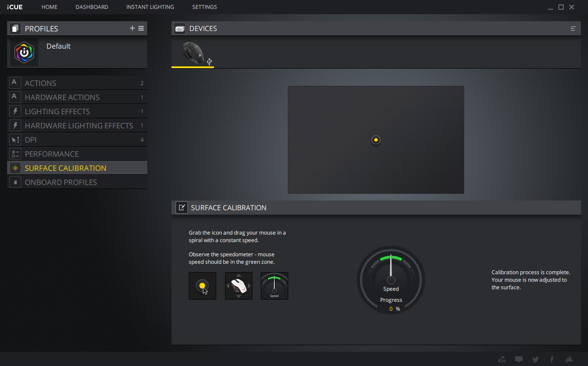Screen dimensions: 588x366
Task: Select the Default profile RGB icon
Action: (x=24, y=52)
